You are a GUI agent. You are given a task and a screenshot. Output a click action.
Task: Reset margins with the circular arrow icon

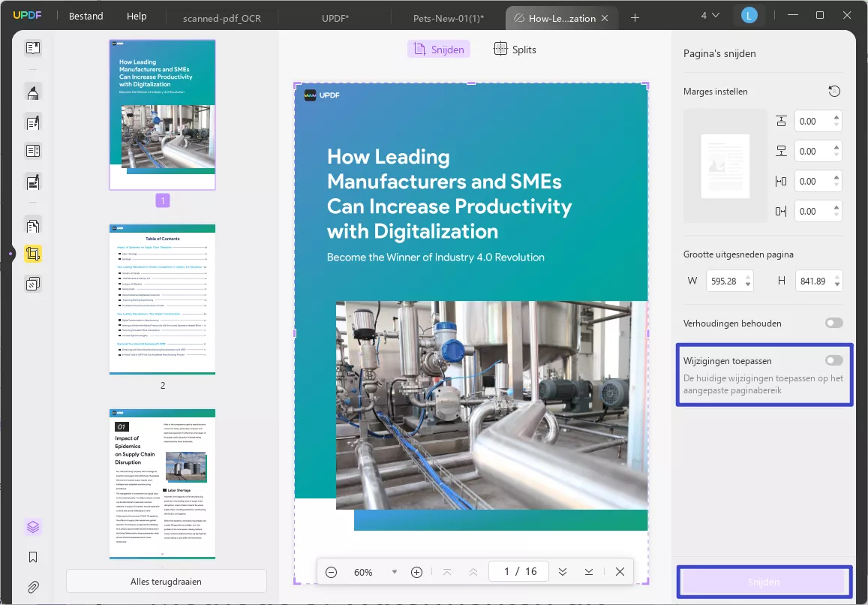point(834,92)
